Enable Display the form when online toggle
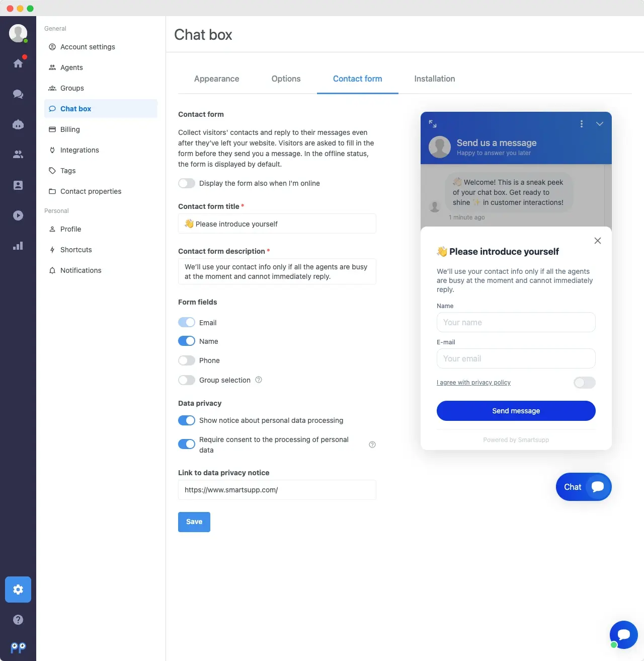644x661 pixels. pos(187,183)
